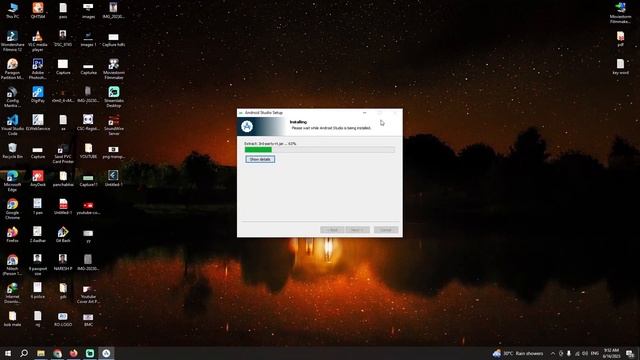Open File Explorer from the taskbar
Image resolution: width=640 pixels, height=360 pixels.
(41, 353)
